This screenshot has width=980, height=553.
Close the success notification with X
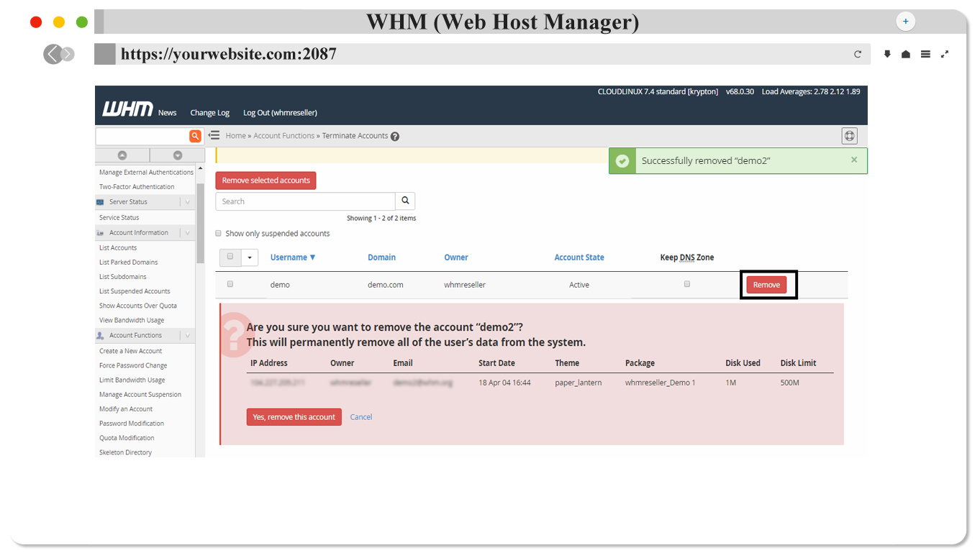click(x=854, y=160)
